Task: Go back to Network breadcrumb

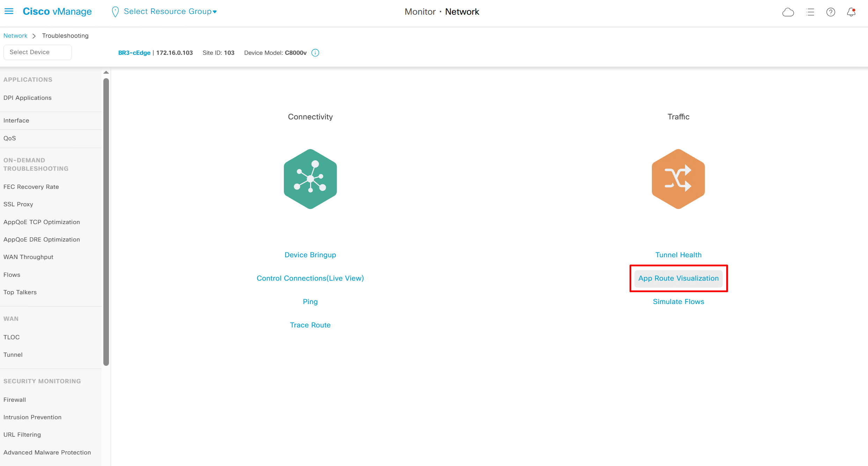Action: (15, 36)
